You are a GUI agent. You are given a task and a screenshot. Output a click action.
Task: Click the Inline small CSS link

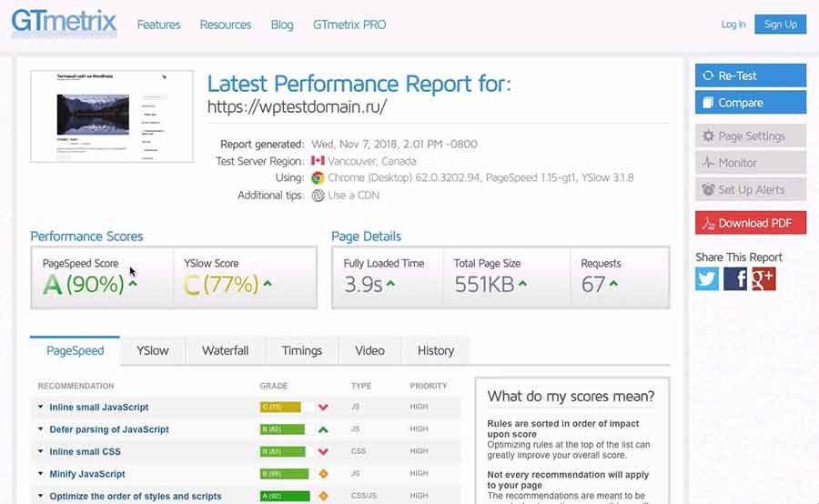point(86,452)
